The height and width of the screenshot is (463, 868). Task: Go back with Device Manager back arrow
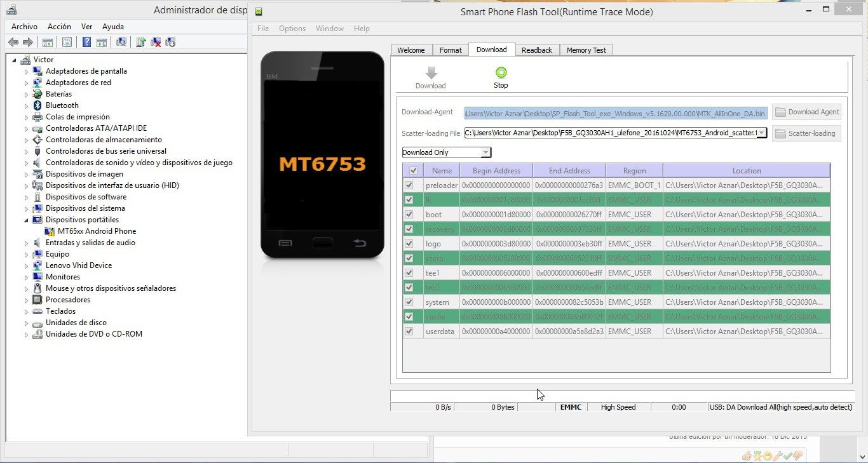pyautogui.click(x=13, y=42)
